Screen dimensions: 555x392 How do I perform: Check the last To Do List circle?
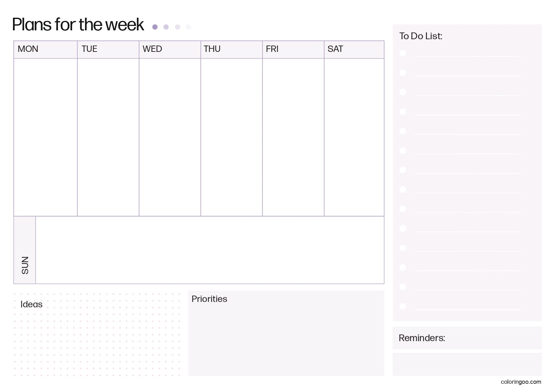[x=403, y=306]
